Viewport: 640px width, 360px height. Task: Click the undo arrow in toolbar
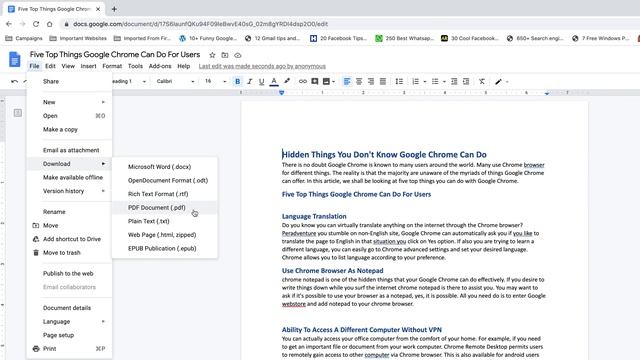[15, 82]
